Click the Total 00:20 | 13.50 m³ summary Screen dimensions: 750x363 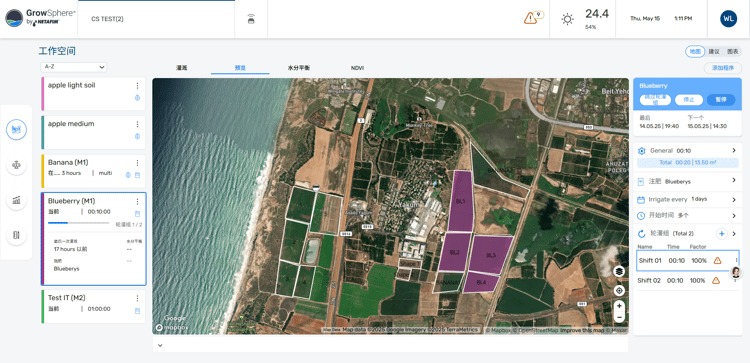pos(687,163)
